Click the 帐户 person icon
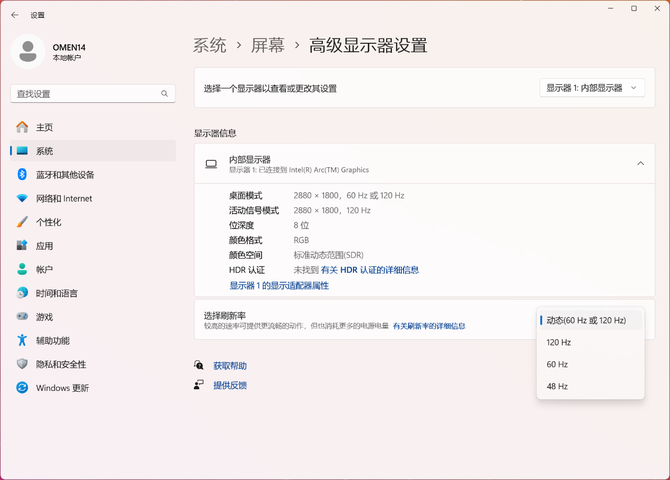The height and width of the screenshot is (480, 670). pos(22,269)
